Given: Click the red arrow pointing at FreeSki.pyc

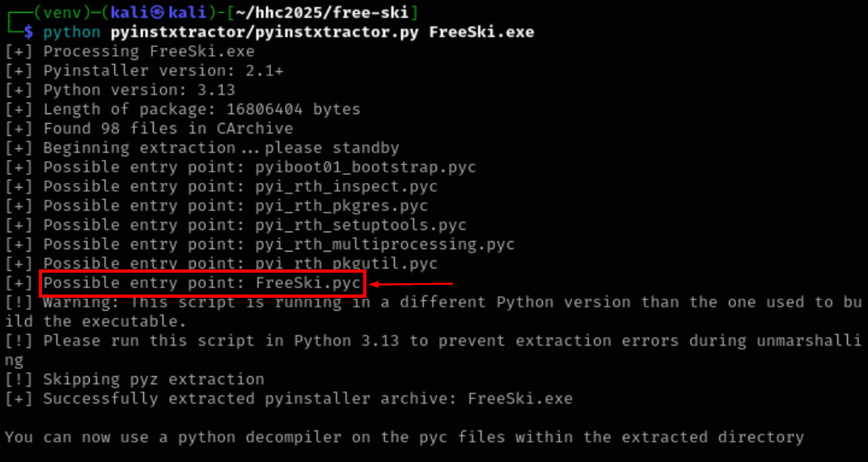Looking at the screenshot, I should coord(411,284).
